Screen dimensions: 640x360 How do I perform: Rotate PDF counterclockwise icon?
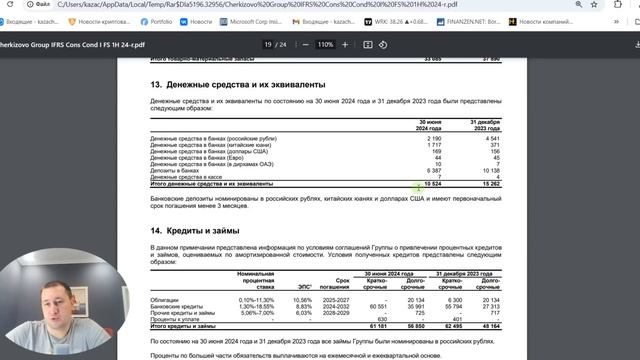pos(383,44)
